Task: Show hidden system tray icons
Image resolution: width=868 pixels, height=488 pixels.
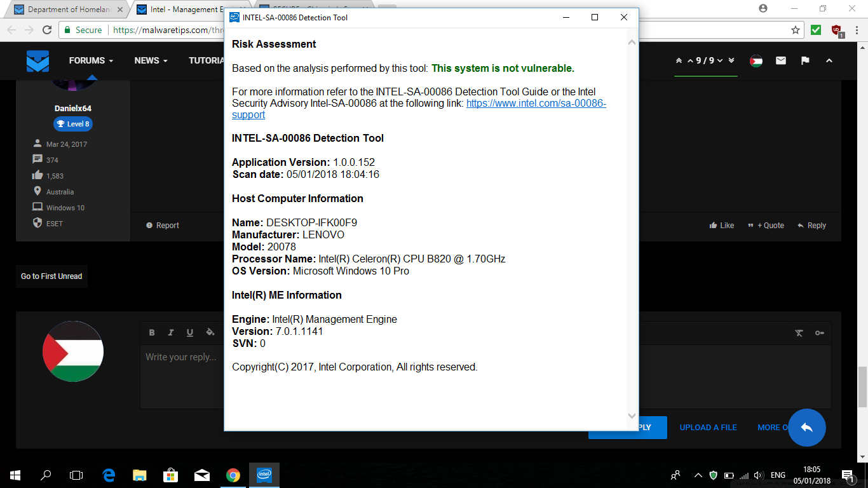Action: 698,475
